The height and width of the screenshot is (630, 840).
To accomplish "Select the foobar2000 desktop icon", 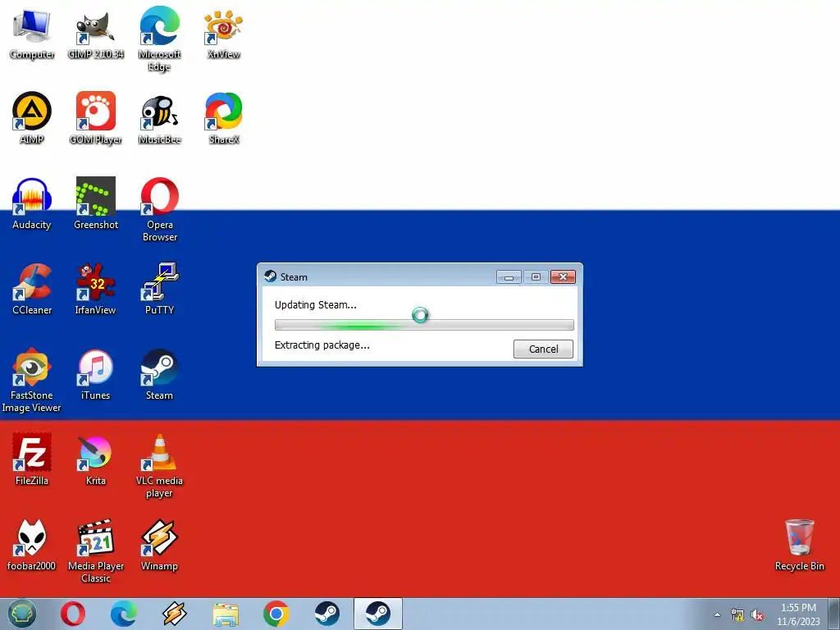I will point(32,545).
